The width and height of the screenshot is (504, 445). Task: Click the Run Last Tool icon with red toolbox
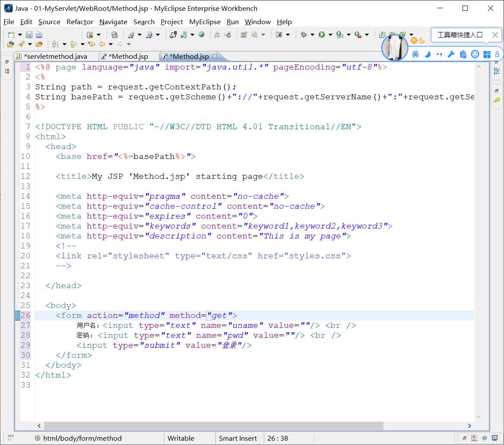coord(358,35)
